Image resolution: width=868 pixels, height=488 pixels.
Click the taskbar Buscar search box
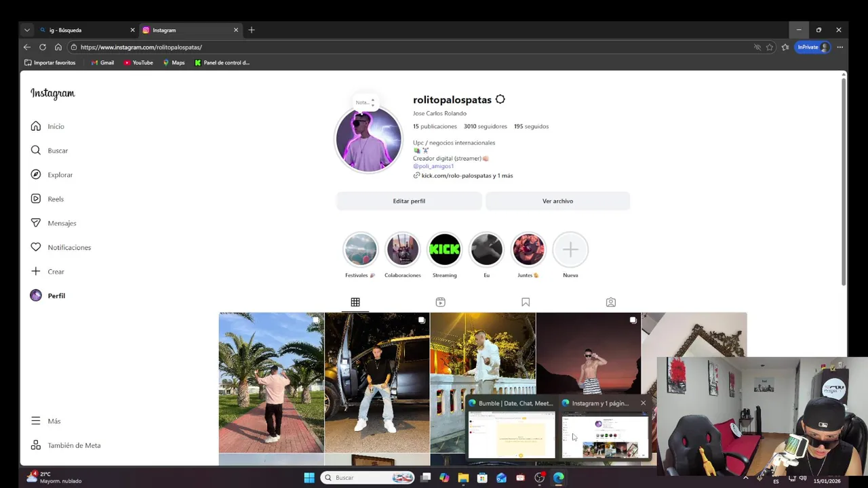click(x=368, y=478)
